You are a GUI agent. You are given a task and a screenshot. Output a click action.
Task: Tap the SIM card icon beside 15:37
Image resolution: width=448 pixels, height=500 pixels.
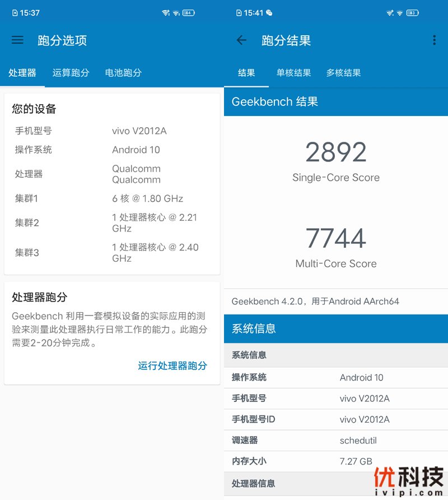click(14, 13)
